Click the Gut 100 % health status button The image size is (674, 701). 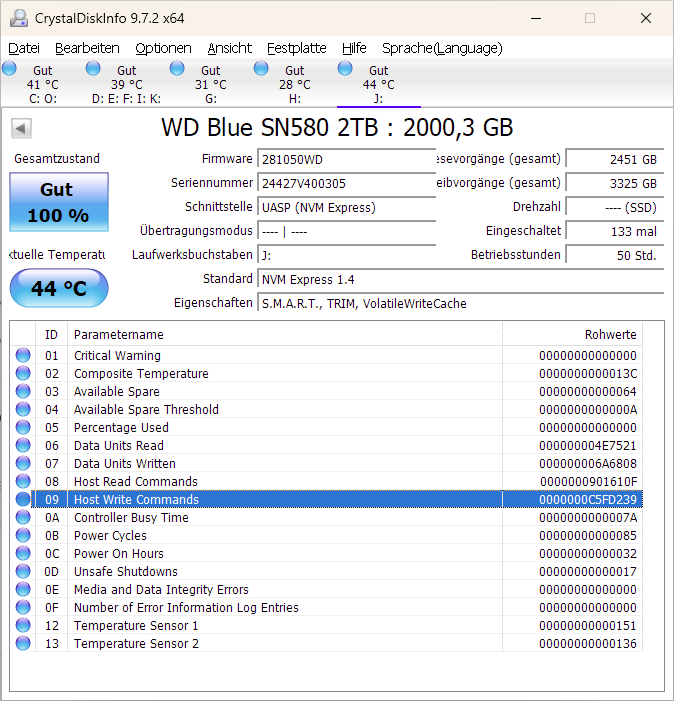(x=59, y=202)
